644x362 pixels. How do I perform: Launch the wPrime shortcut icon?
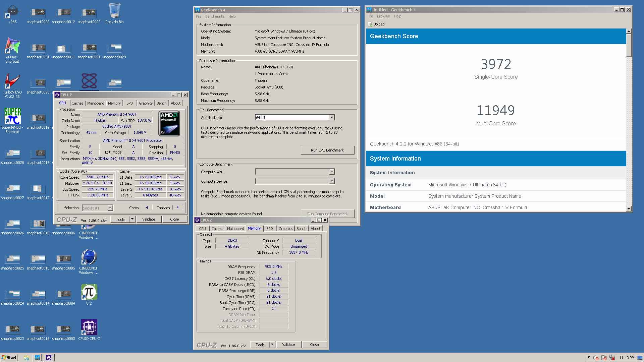point(12,50)
